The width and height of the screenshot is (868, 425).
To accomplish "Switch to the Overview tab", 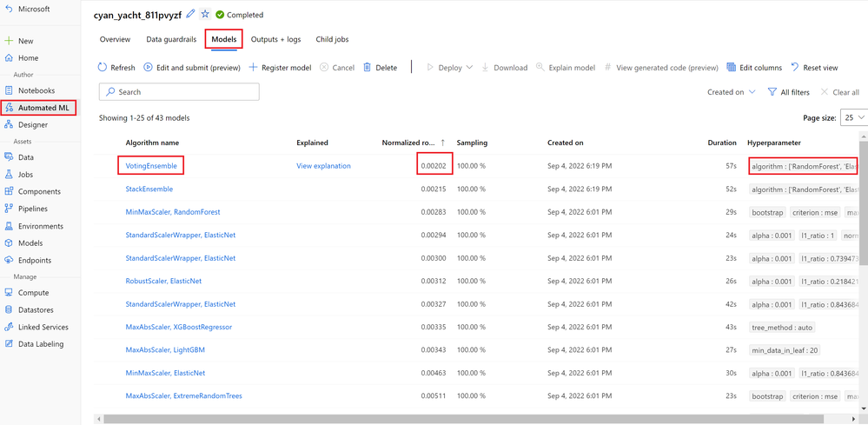I will pos(116,39).
